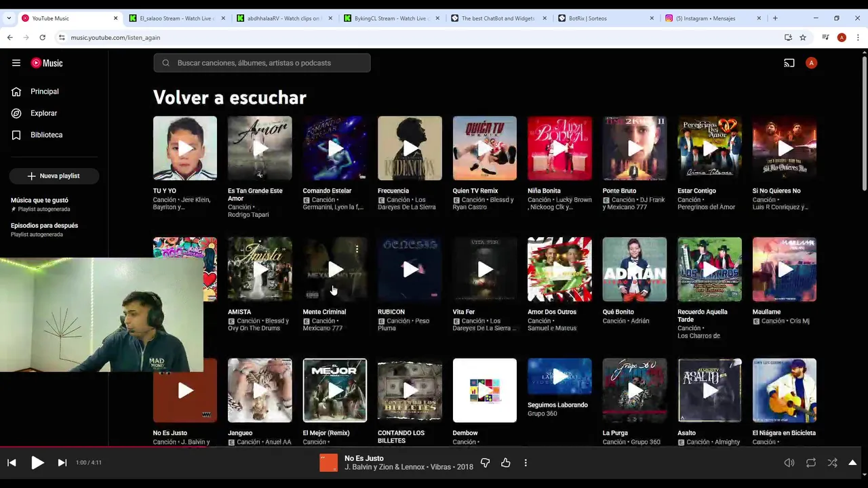The width and height of the screenshot is (868, 488).
Task: Reload the page in browser
Action: [42, 38]
